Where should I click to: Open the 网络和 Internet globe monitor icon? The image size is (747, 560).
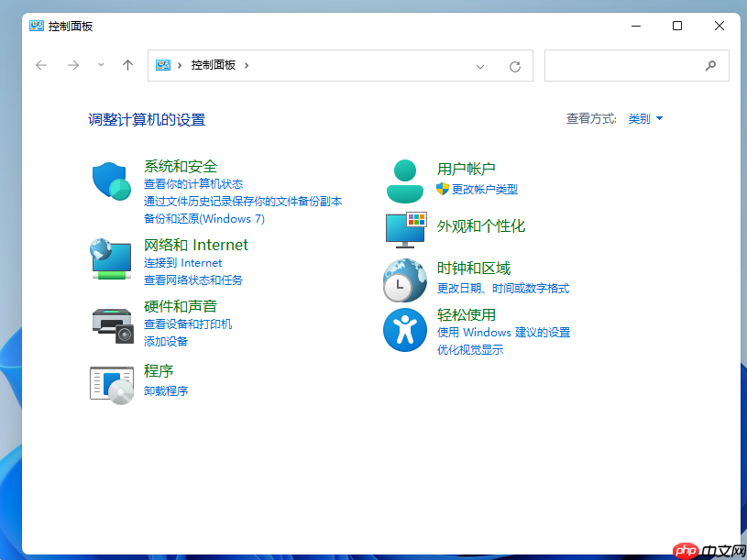[111, 259]
